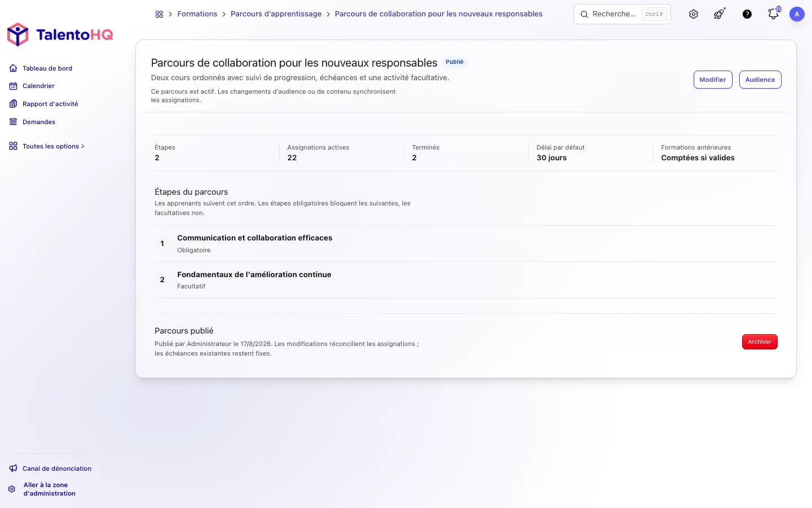Screen dimensions: 812x508
Task: Click the Assignations actives value 22
Action: coord(292,158)
